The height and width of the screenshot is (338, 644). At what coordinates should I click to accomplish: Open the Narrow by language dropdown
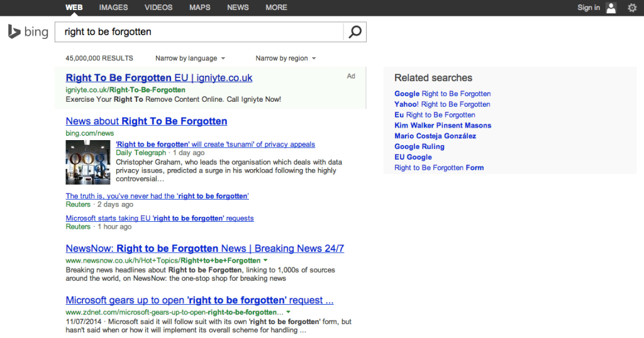[190, 58]
